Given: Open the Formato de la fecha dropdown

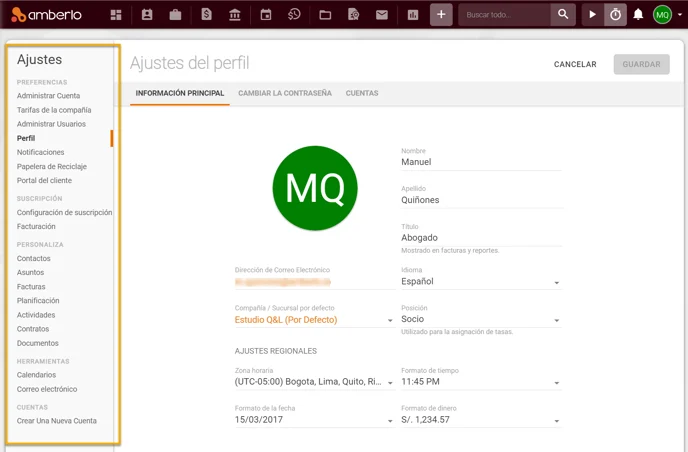Looking at the screenshot, I should [x=315, y=420].
